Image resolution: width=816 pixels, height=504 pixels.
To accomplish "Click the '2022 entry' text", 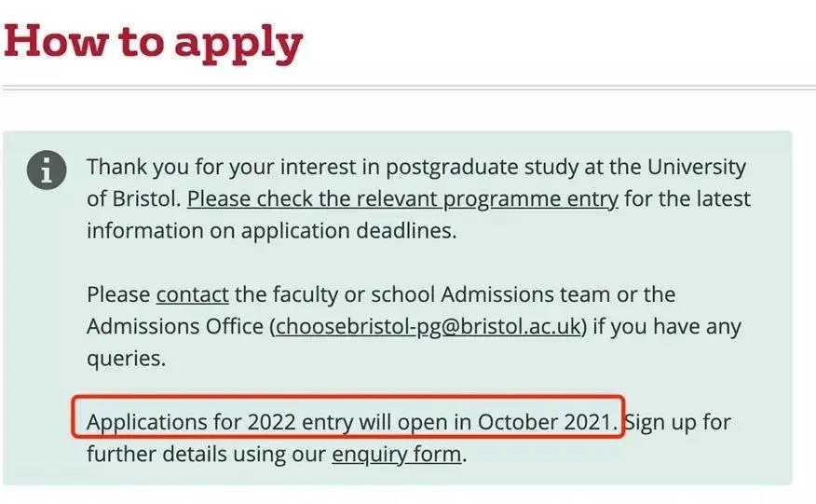I will click(300, 422).
